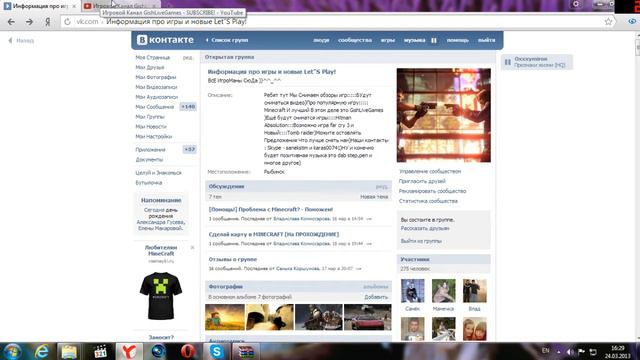Close the Minecraft ad block with its X
This screenshot has height=360, width=640.
tap(192, 248)
